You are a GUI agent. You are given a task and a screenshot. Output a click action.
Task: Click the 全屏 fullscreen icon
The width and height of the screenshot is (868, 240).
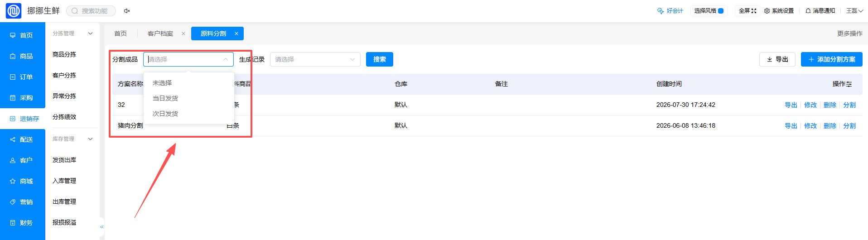click(754, 11)
